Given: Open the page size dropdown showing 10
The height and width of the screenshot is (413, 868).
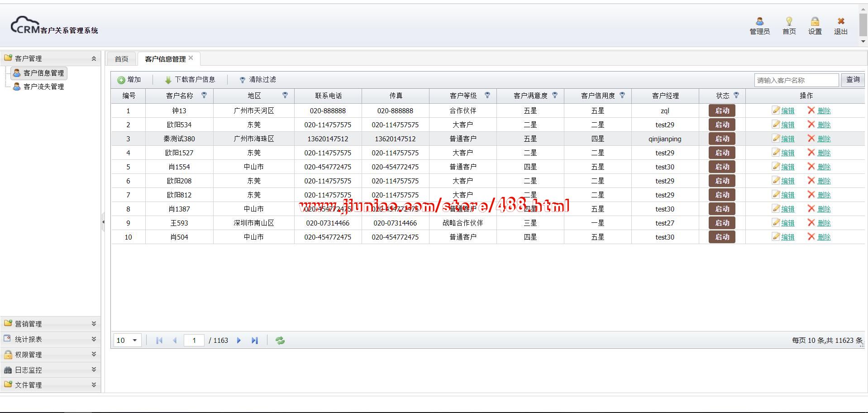Looking at the screenshot, I should tap(127, 341).
